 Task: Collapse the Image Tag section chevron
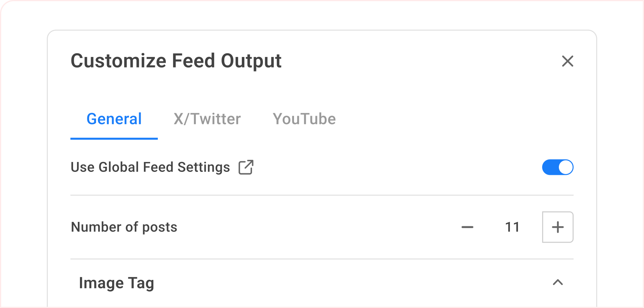(557, 282)
